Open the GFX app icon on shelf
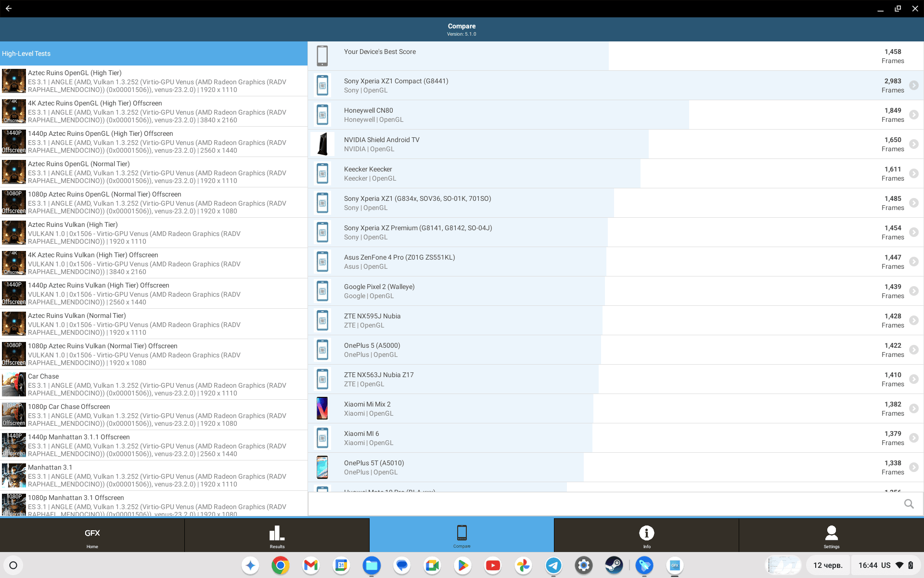Image resolution: width=924 pixels, height=578 pixels. (x=675, y=565)
